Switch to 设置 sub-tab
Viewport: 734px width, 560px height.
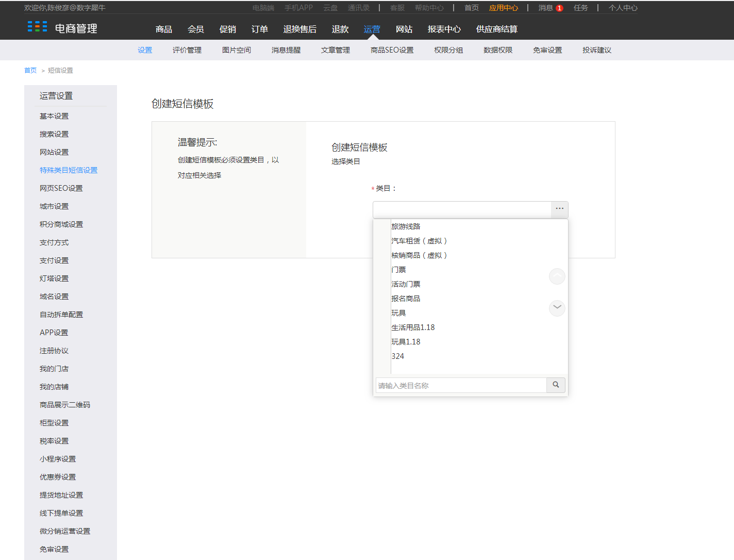click(145, 50)
